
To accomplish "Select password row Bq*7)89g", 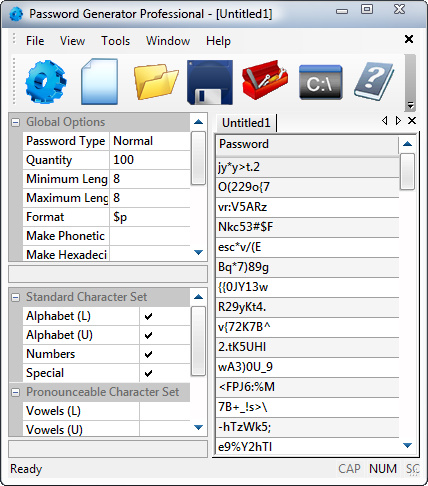I will coord(307,267).
